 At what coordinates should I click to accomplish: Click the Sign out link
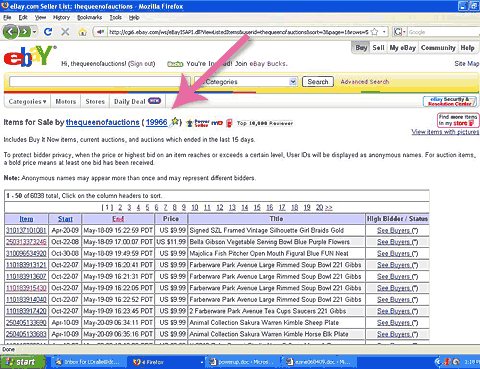point(142,64)
